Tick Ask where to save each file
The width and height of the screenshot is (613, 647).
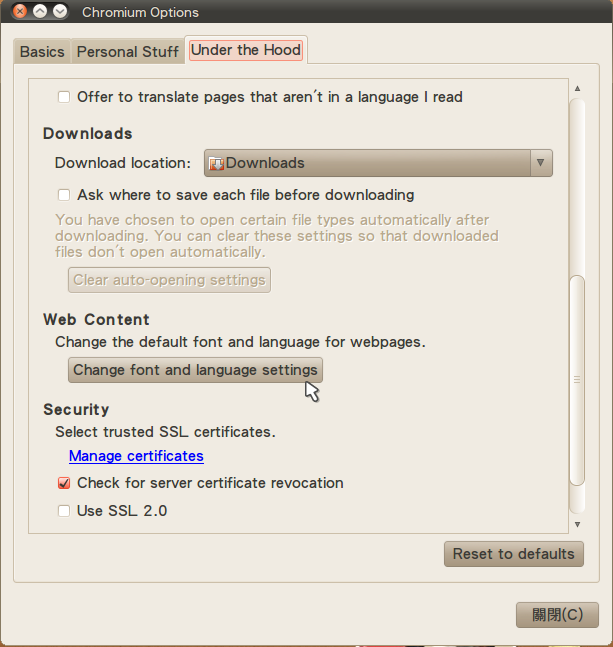(64, 195)
